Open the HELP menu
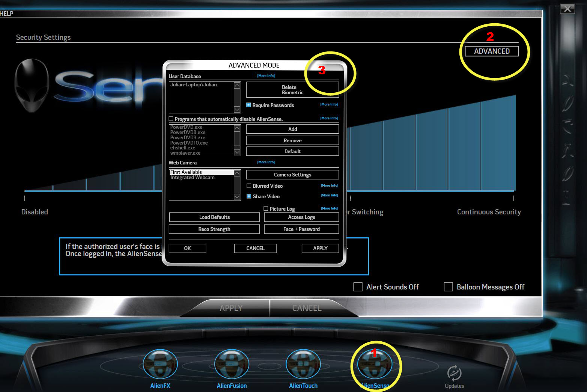Screen dimensions: 587x392 tap(7, 14)
